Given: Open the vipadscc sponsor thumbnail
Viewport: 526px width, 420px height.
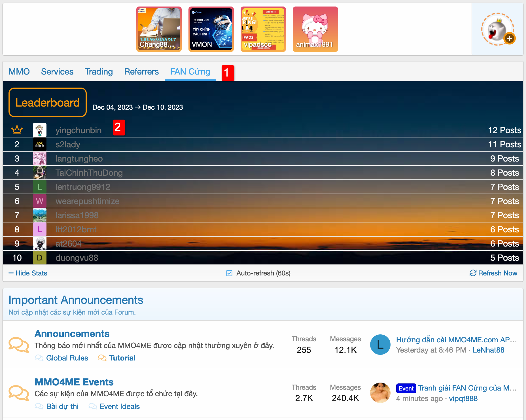Looking at the screenshot, I should click(x=263, y=29).
